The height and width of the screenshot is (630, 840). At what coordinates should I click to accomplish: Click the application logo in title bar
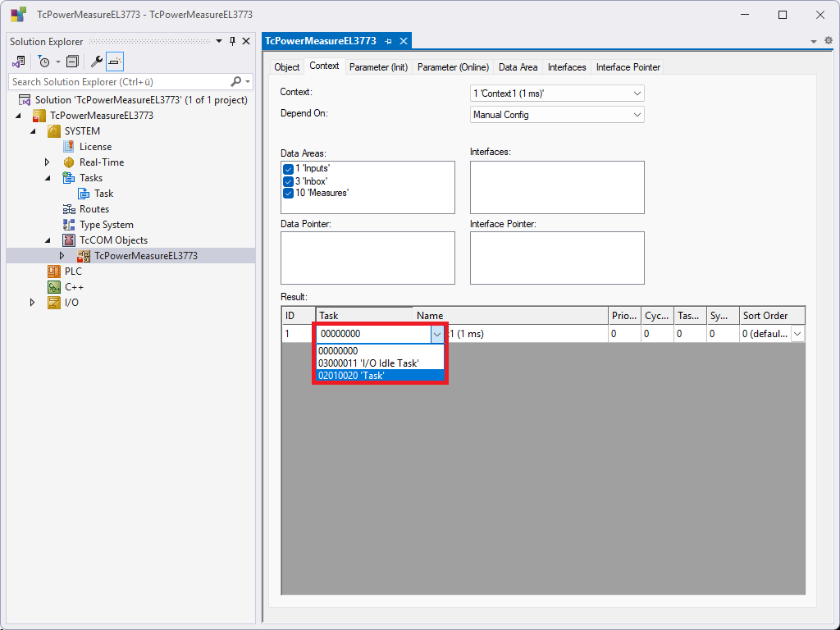(x=18, y=15)
